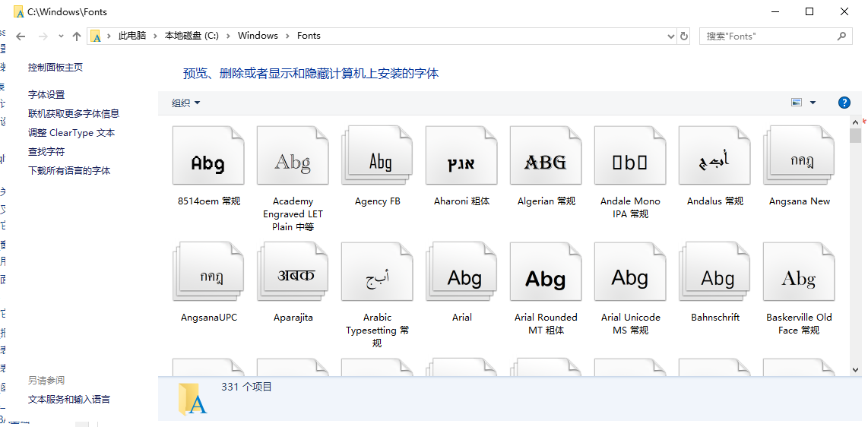Go up one folder level

pyautogui.click(x=77, y=36)
